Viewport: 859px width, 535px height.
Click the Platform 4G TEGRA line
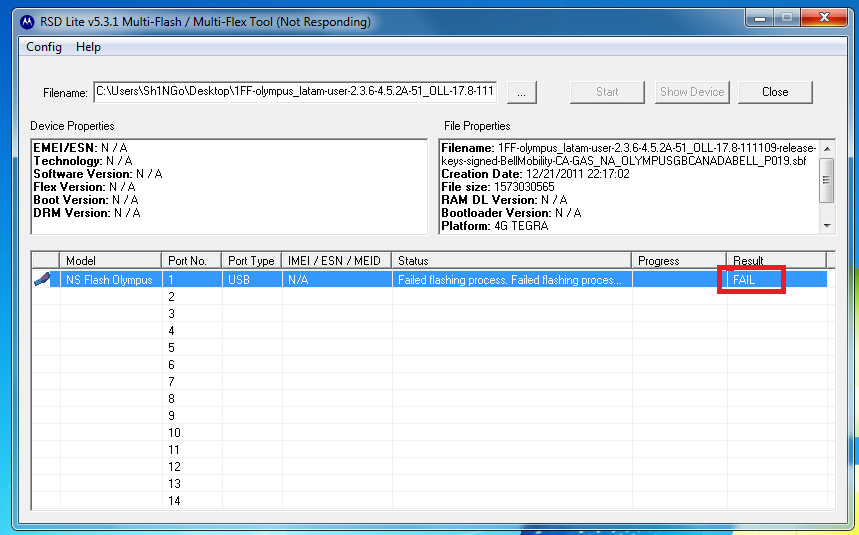click(495, 226)
